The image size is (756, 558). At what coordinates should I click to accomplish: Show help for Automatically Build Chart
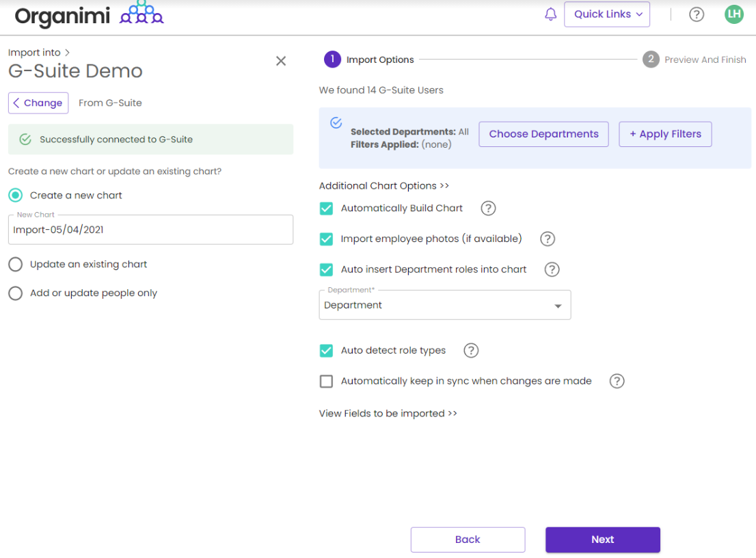(488, 209)
